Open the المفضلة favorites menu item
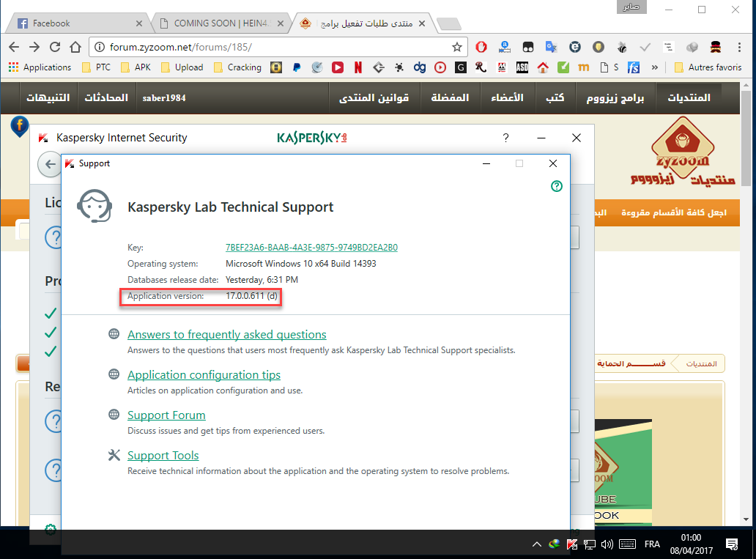The width and height of the screenshot is (756, 559). [450, 98]
